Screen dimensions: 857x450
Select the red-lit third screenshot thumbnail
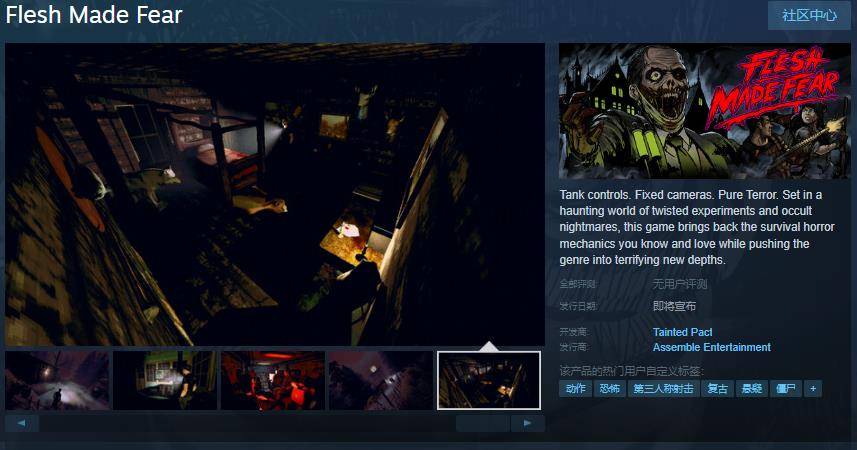pos(273,380)
